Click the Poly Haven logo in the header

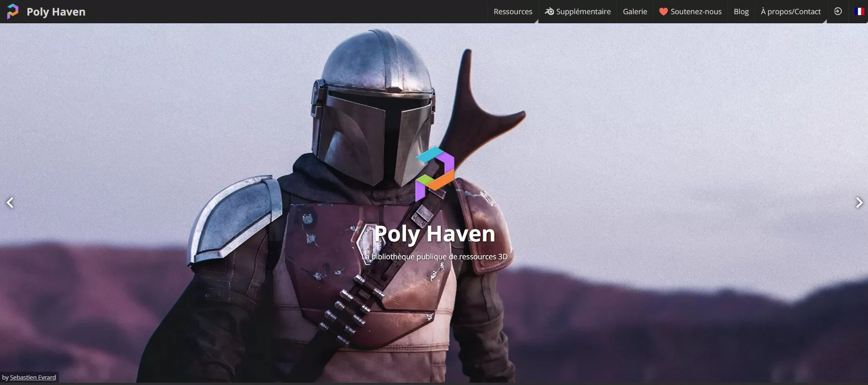tap(13, 11)
